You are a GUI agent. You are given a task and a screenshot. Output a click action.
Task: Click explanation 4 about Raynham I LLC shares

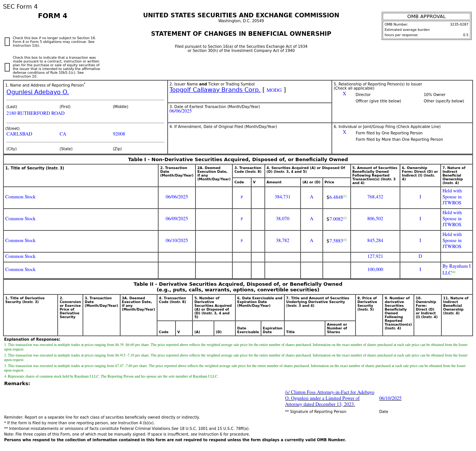click(x=111, y=376)
